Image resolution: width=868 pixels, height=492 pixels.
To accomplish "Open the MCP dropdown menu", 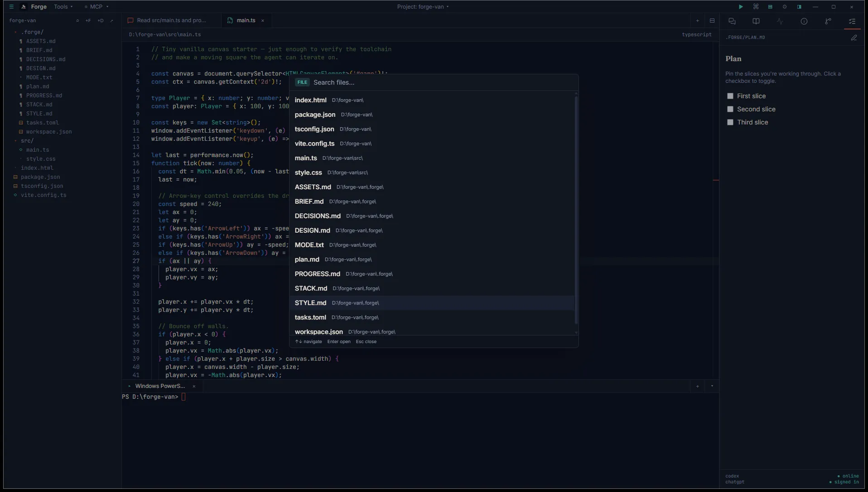I will tap(96, 7).
